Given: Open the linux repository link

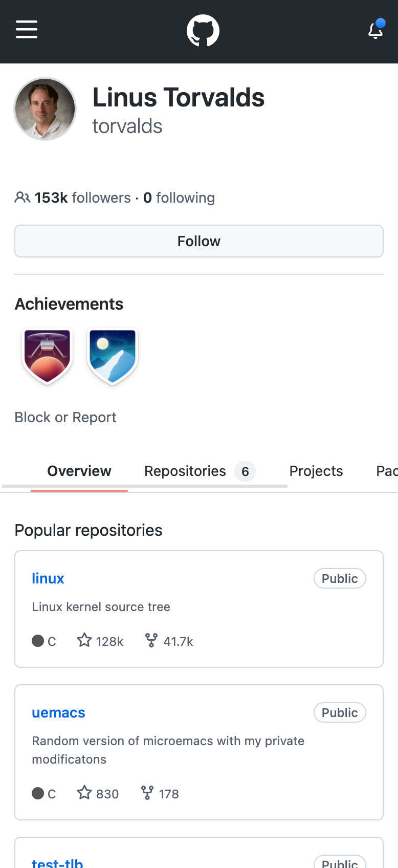Looking at the screenshot, I should click(48, 578).
